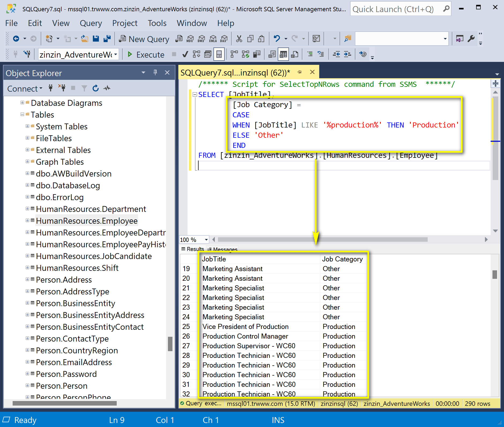The width and height of the screenshot is (504, 427).
Task: Click the DMX query icon
Action: (201, 39)
